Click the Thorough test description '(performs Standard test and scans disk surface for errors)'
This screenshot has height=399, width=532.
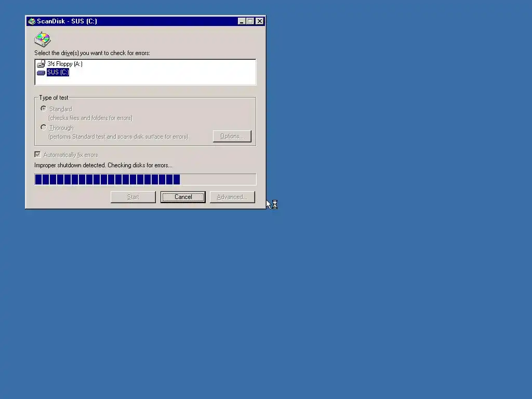[118, 137]
